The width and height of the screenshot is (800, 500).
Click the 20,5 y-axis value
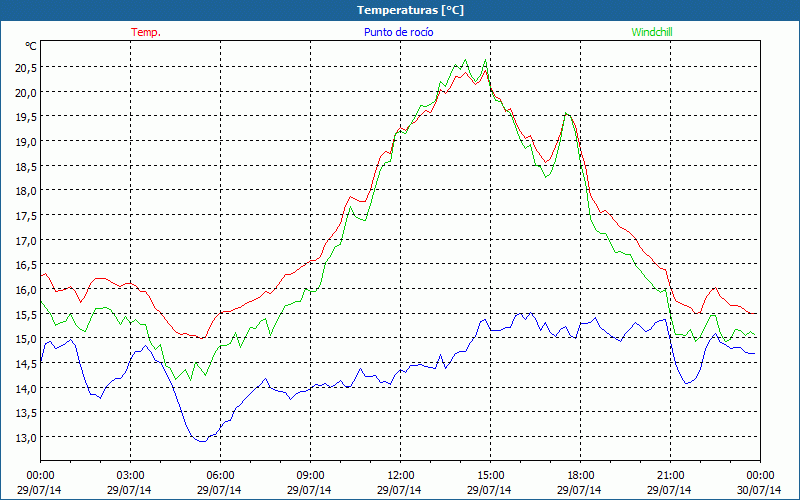point(25,67)
